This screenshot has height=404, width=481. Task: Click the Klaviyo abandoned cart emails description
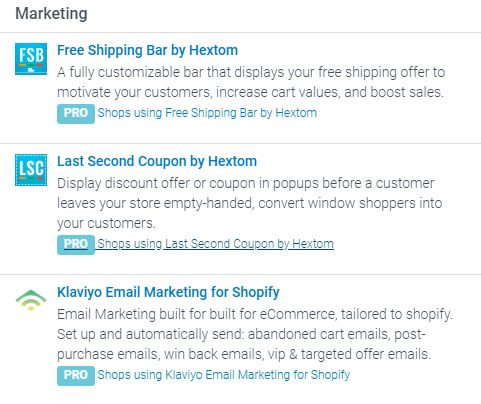(x=255, y=334)
